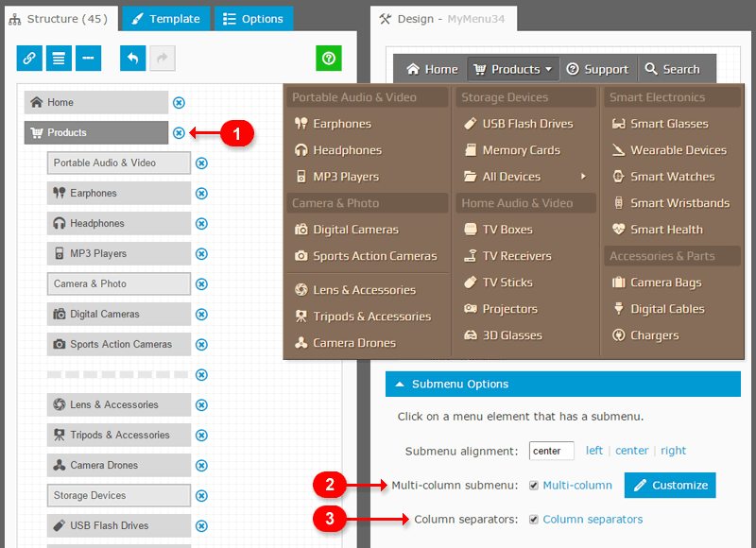Toggle the Multi-column submenu checkbox

[x=534, y=486]
